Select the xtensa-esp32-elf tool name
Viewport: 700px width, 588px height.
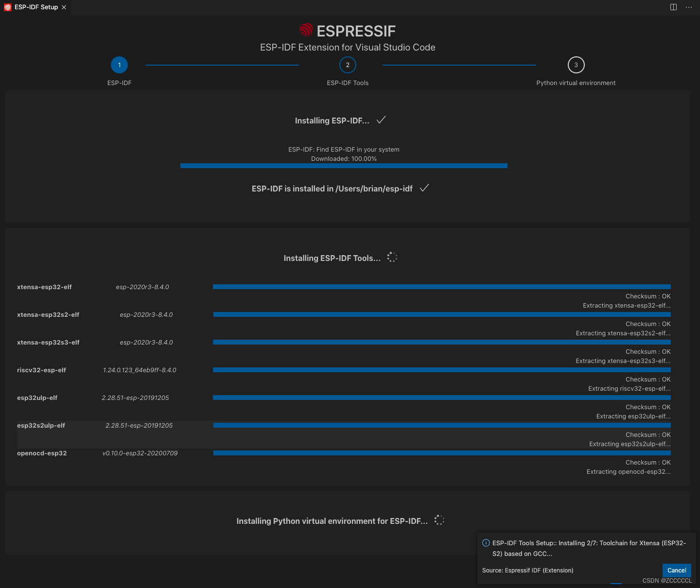coord(44,287)
